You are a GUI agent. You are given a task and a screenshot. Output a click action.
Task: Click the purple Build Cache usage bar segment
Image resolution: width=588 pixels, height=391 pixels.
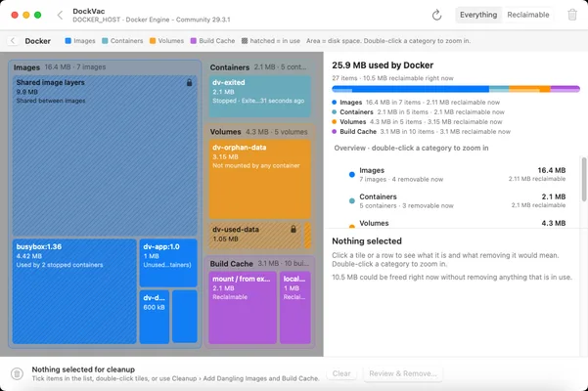[565, 89]
